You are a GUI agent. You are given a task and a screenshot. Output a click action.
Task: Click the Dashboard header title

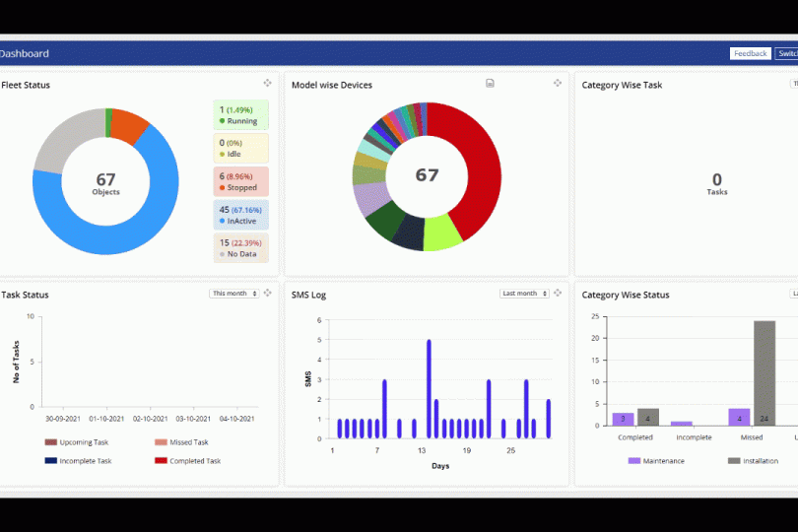click(x=25, y=53)
